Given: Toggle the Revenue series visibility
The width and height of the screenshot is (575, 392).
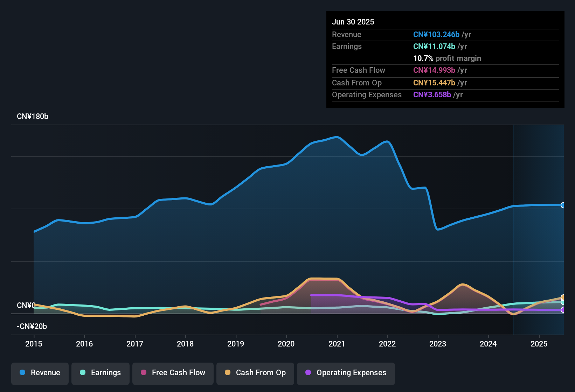Looking at the screenshot, I should pos(40,373).
